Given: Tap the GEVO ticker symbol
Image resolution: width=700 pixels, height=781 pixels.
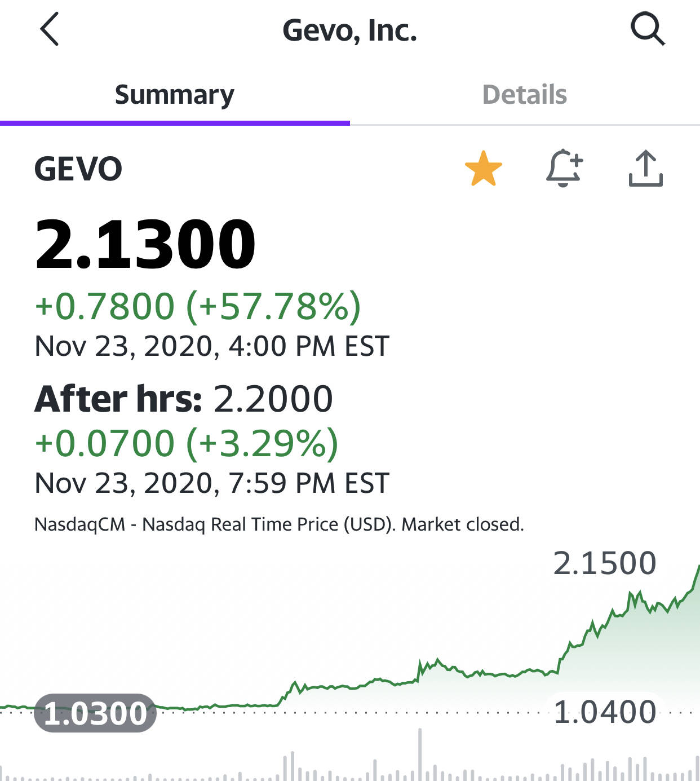Looking at the screenshot, I should click(78, 169).
